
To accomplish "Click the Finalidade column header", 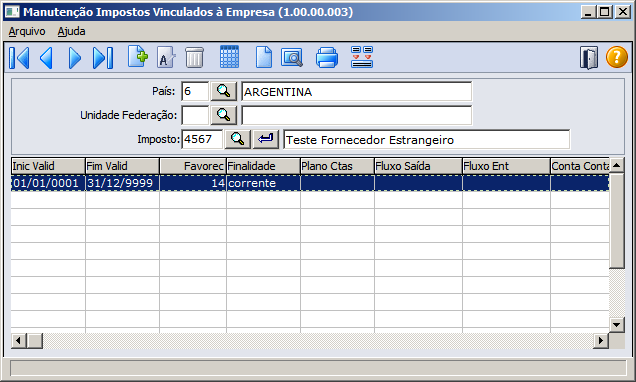I will [x=263, y=166].
